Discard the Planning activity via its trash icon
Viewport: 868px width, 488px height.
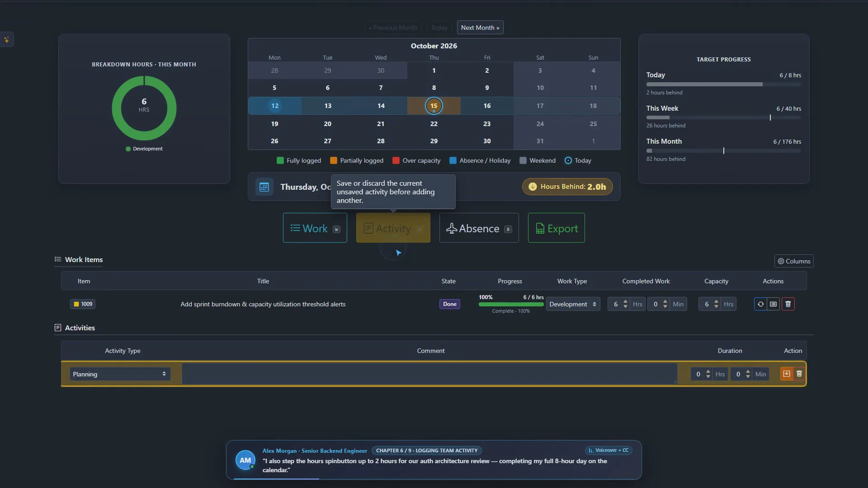click(x=799, y=374)
